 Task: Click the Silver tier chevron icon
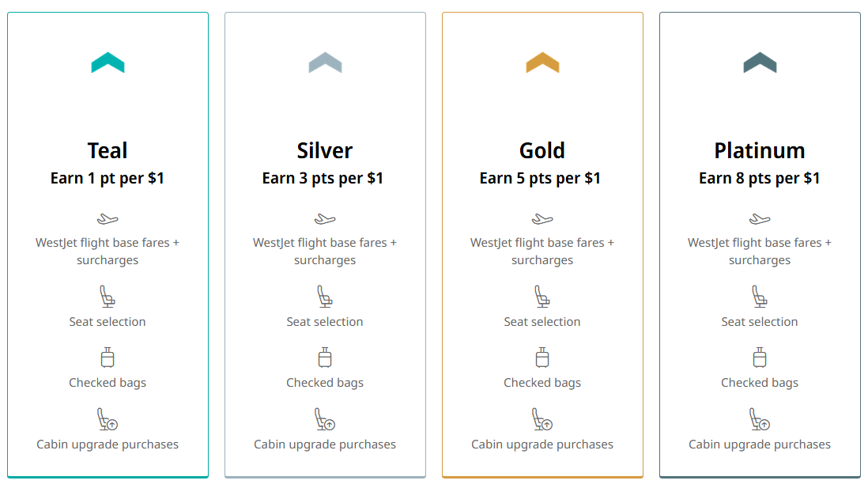coord(325,62)
